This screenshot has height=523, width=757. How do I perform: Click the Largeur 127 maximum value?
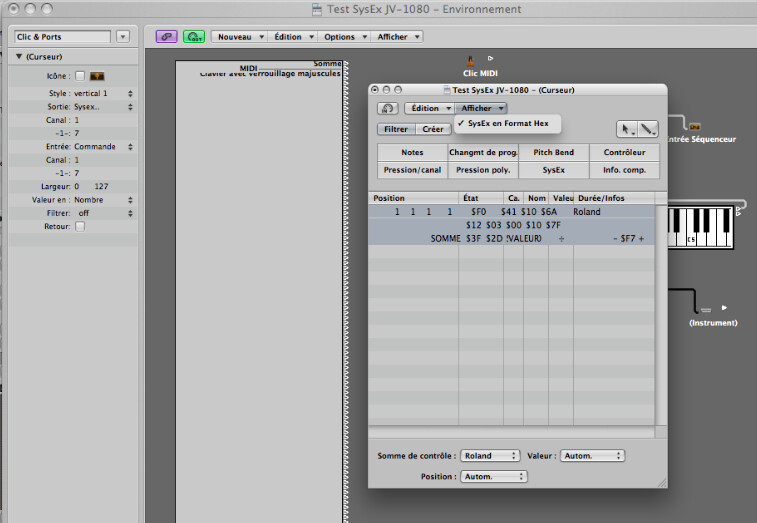coord(101,186)
